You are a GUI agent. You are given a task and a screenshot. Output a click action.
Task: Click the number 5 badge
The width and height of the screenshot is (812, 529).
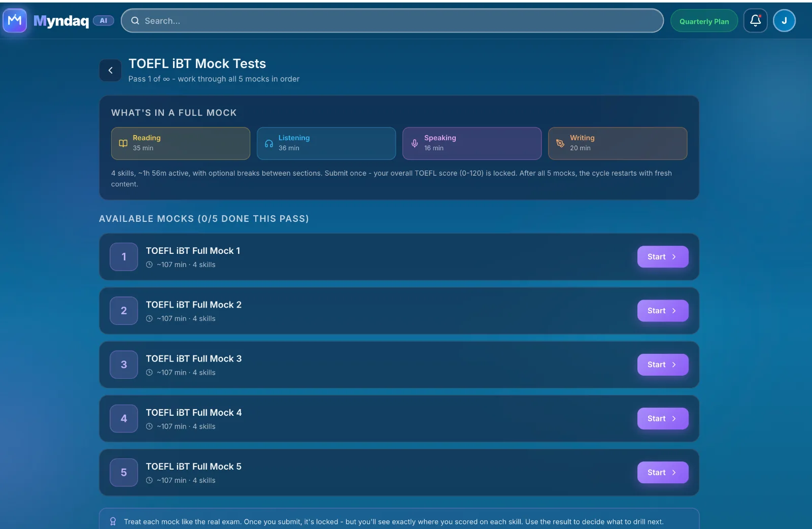coord(124,473)
